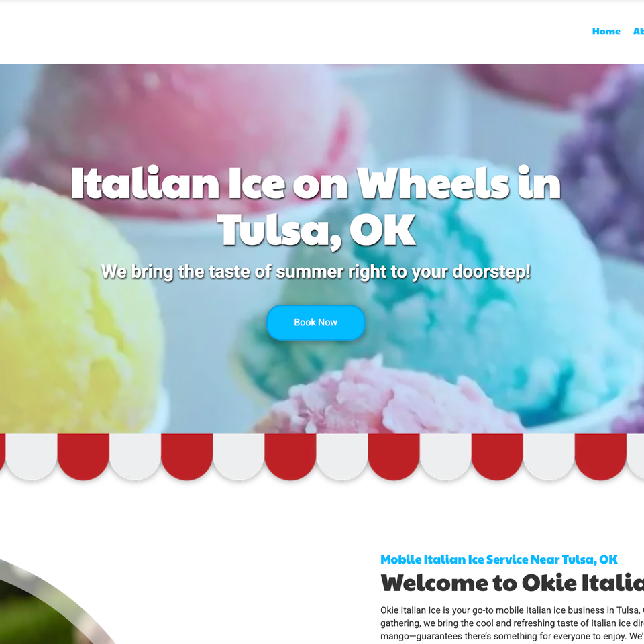Click the blue Book Now button

[x=315, y=323]
